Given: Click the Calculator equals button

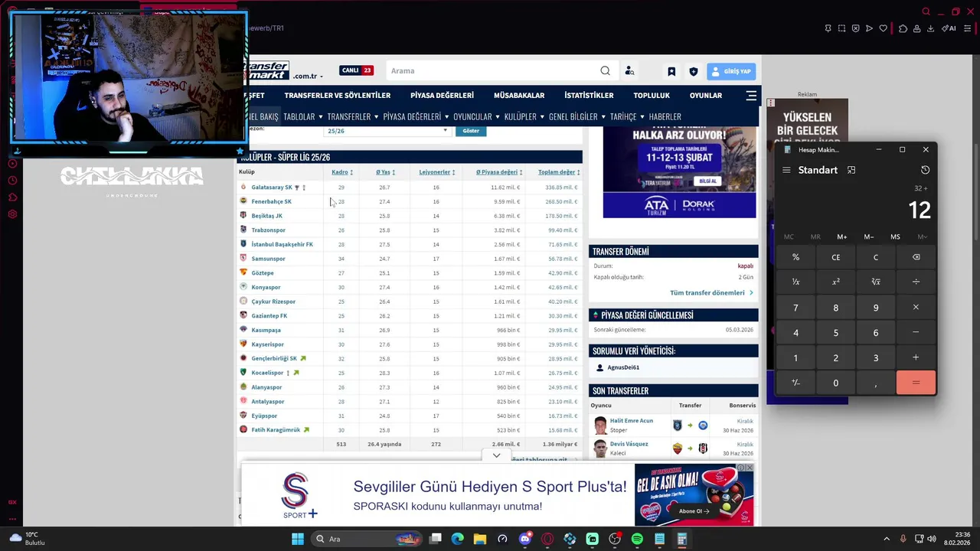Looking at the screenshot, I should point(916,383).
